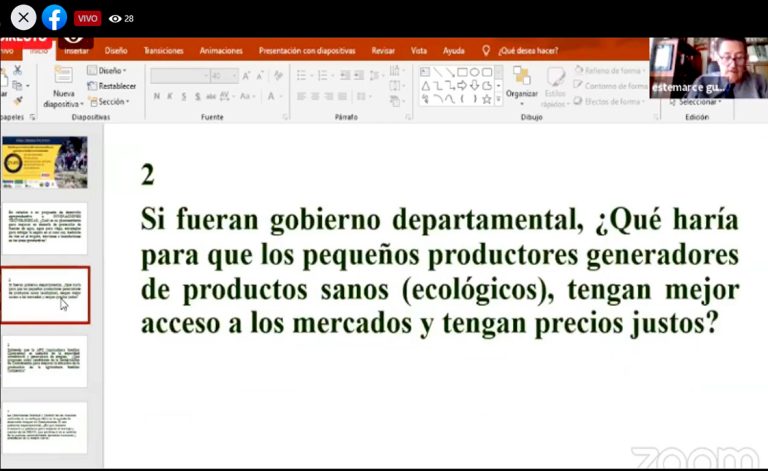This screenshot has height=471, width=768.
Task: Open the Insertar ribbon tab
Action: tap(76, 51)
